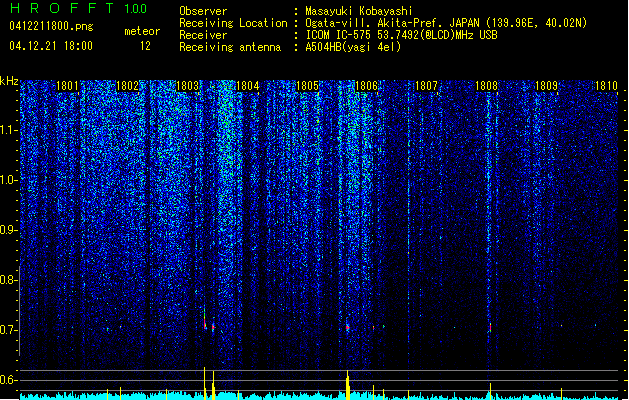Image resolution: width=629 pixels, height=400 pixels.
Task: Click the date stamp 04.12.21 18:00
Action: pos(51,46)
